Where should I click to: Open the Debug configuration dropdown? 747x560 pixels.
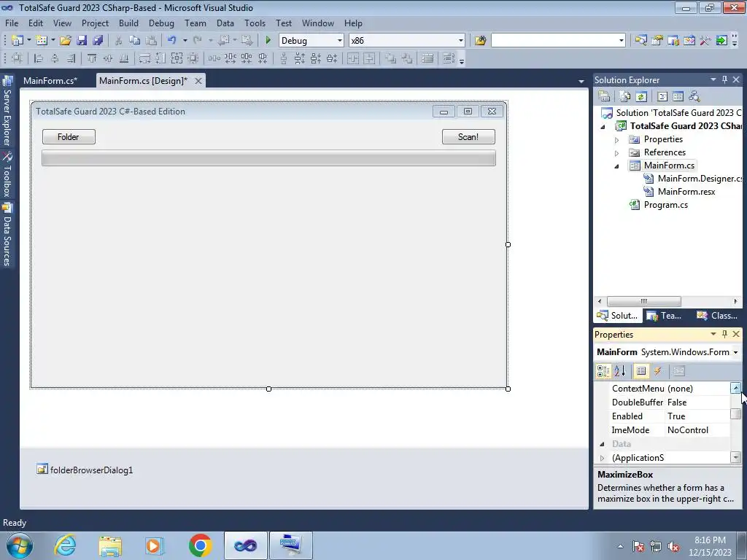(340, 41)
